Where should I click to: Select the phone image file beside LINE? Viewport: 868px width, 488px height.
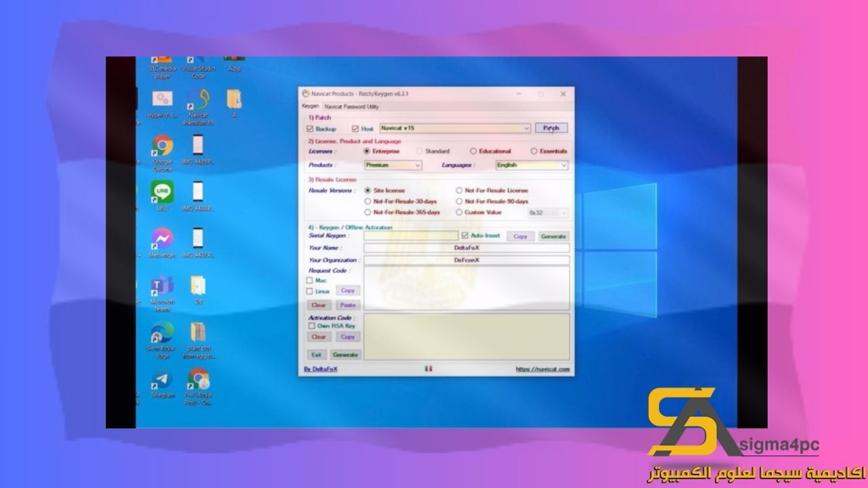[198, 196]
